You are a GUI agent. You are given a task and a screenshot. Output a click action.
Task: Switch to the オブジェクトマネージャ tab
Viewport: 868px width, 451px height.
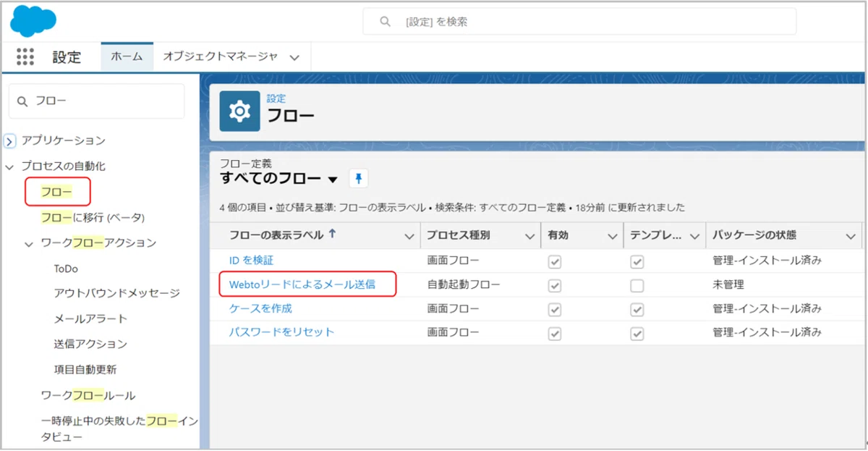point(220,56)
